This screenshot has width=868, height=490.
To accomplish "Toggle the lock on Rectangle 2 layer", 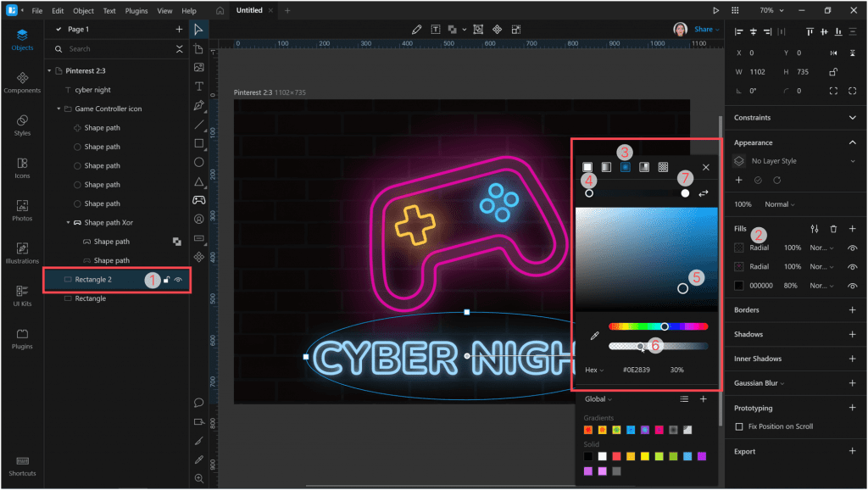I will (x=166, y=280).
